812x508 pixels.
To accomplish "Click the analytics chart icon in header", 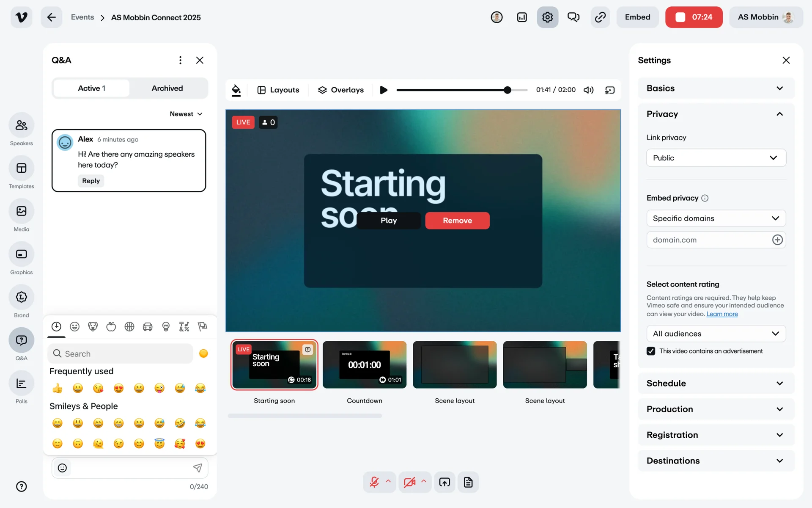I will (x=522, y=17).
